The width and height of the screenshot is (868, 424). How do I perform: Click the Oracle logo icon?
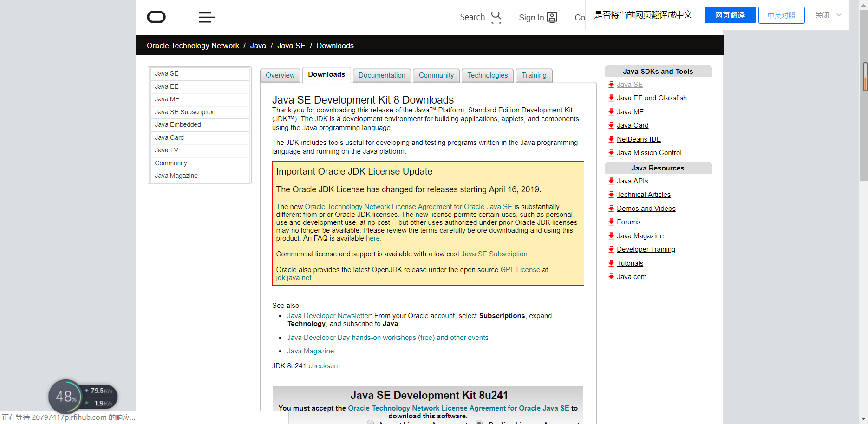tap(156, 17)
